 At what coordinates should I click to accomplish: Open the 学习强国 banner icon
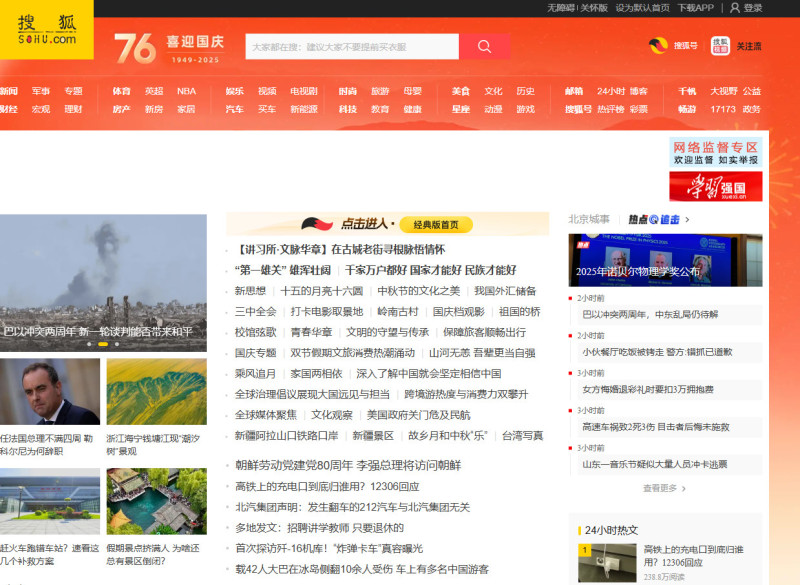[x=715, y=186]
